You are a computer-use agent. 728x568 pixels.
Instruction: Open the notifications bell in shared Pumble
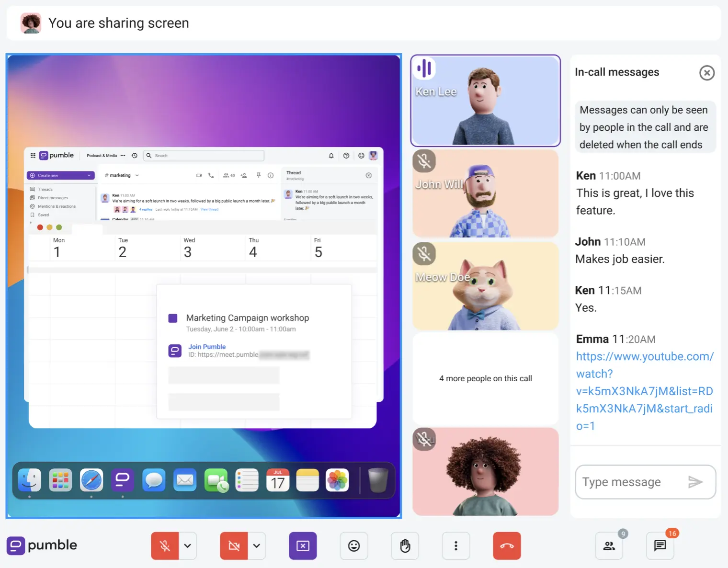(331, 156)
